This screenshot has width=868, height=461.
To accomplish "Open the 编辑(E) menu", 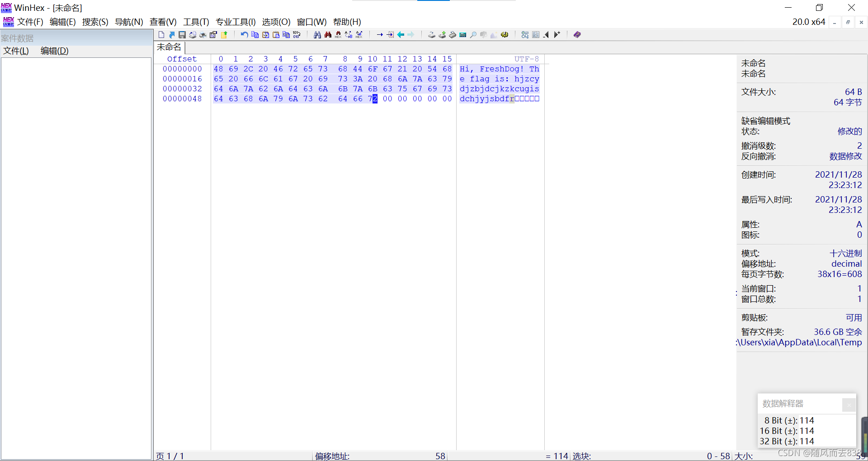I will [x=63, y=22].
